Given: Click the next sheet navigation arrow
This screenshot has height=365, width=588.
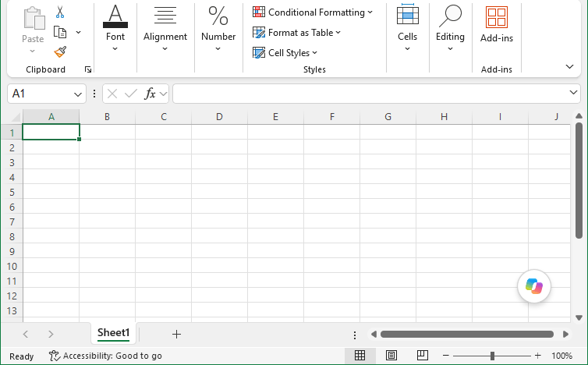Looking at the screenshot, I should (51, 334).
